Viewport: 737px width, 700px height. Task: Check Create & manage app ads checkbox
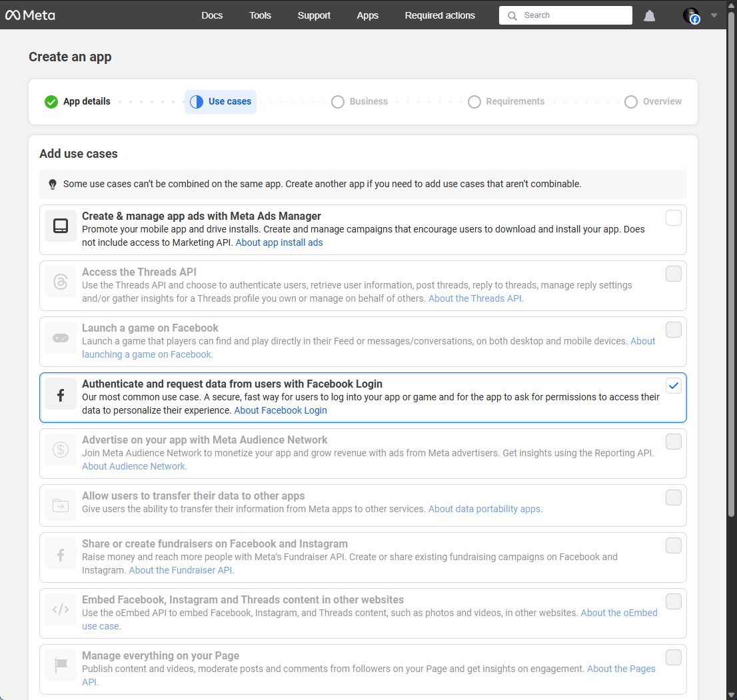[673, 218]
